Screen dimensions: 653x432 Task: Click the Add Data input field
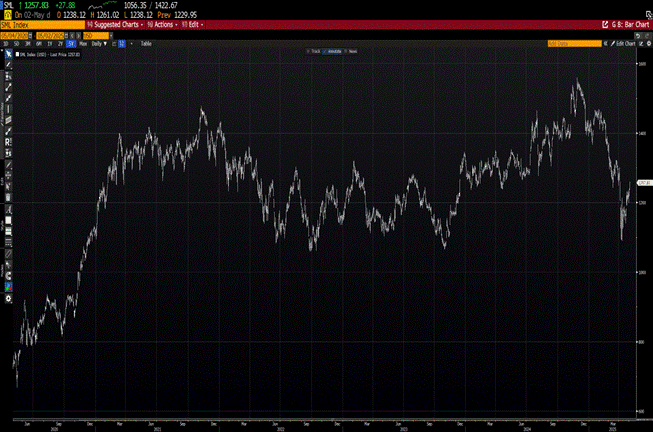pos(575,44)
